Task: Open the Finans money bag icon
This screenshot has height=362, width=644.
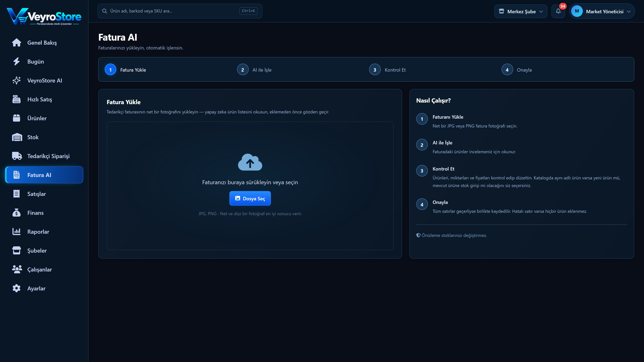Action: 17,213
